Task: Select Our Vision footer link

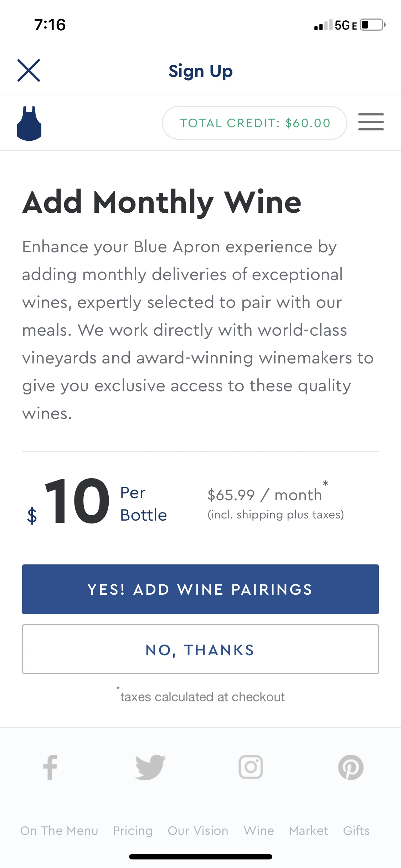Action: [x=198, y=831]
